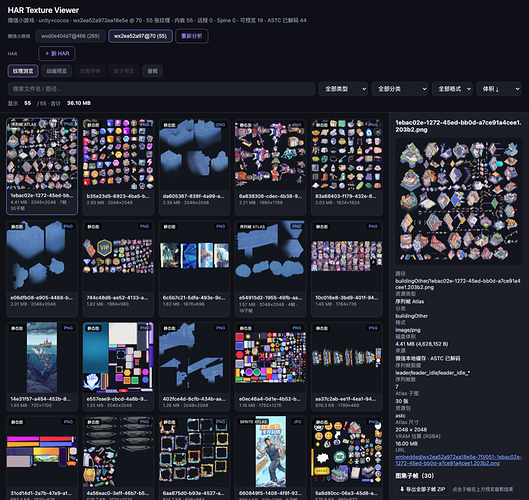This screenshot has width=529, height=500.
Task: Open the 14e31f57 ship ocean texture thumbnail
Action: tap(42, 366)
